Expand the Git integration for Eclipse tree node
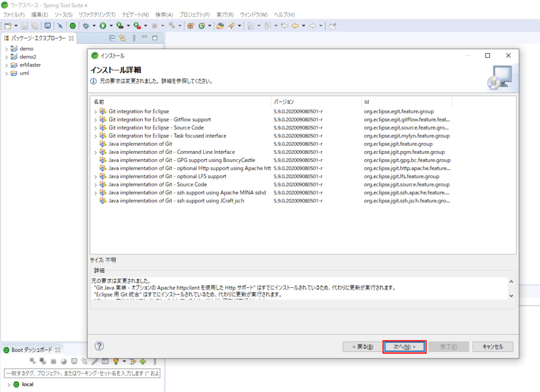 (95, 111)
